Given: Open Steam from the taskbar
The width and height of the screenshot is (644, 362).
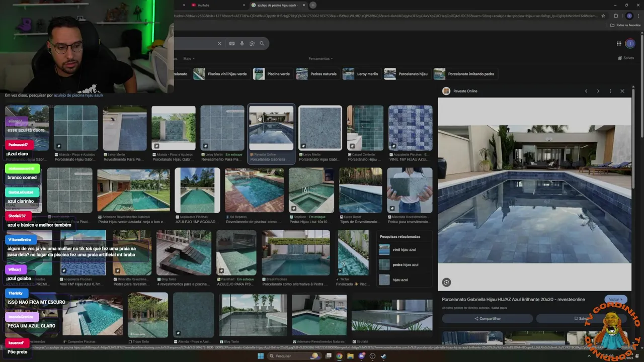Looking at the screenshot, I should (x=383, y=356).
